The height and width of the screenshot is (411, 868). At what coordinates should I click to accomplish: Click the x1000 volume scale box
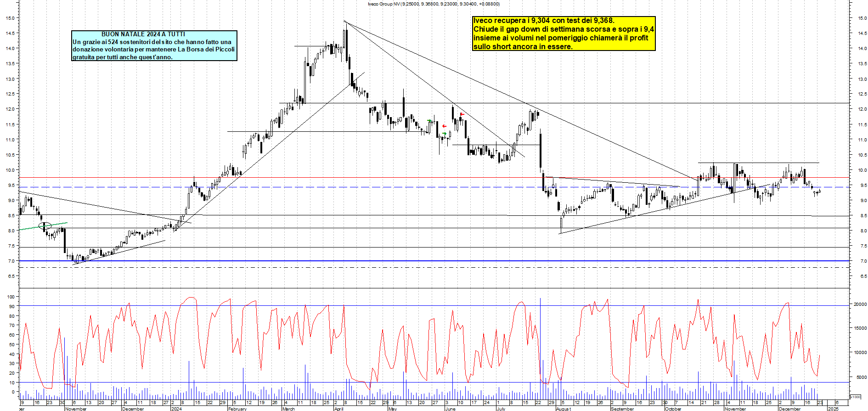pos(856,397)
